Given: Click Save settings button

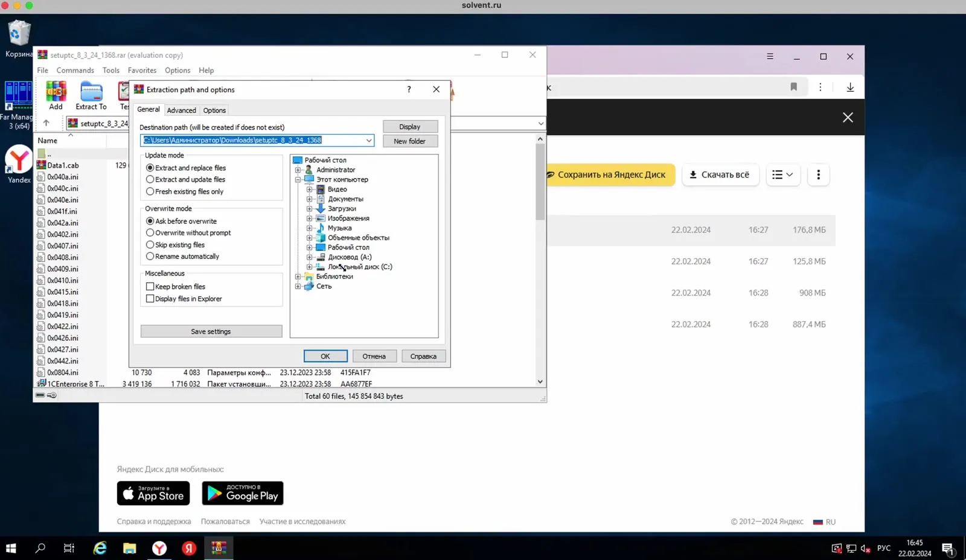Looking at the screenshot, I should 211,331.
